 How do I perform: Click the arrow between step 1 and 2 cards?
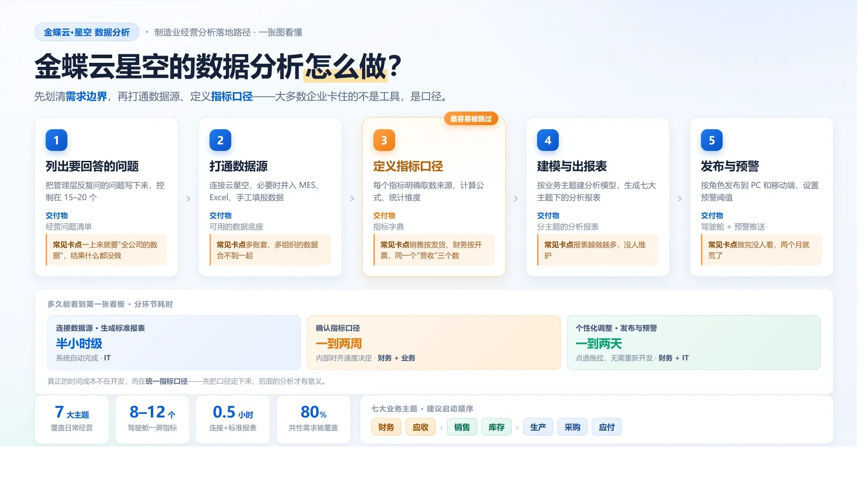coord(188,198)
